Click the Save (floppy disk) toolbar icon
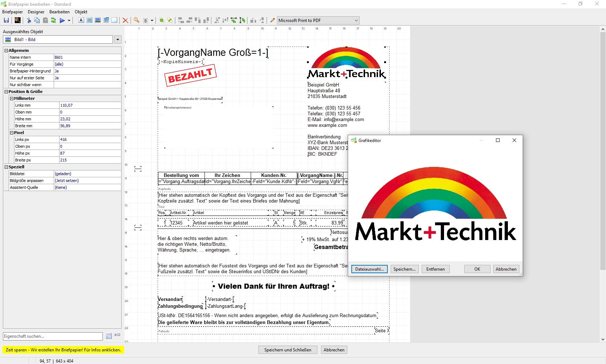Image resolution: width=606 pixels, height=364 pixels. (x=6, y=21)
